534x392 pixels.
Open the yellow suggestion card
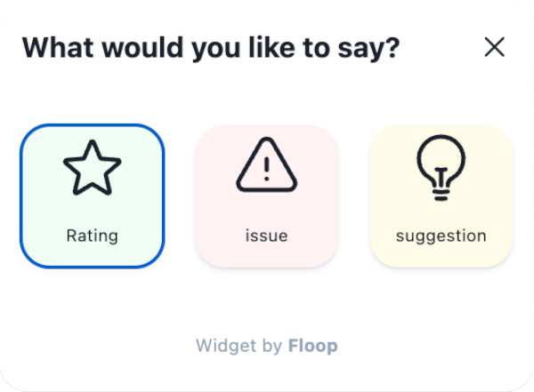coord(441,196)
